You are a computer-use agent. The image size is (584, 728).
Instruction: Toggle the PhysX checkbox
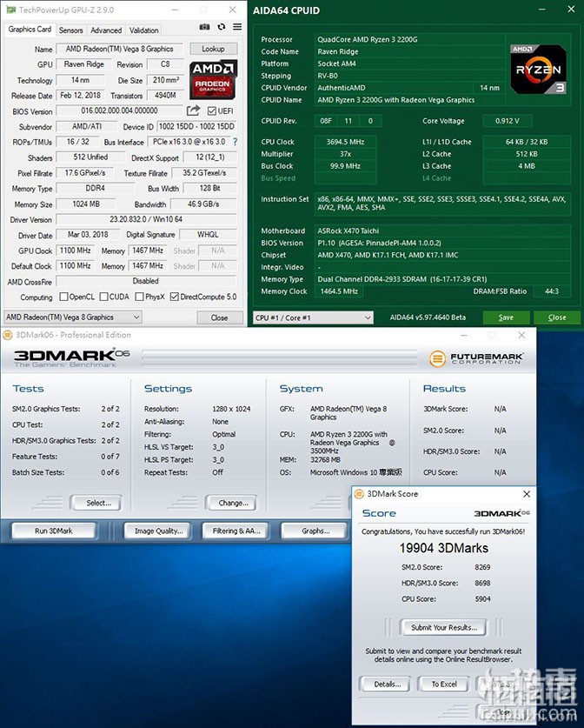click(139, 297)
